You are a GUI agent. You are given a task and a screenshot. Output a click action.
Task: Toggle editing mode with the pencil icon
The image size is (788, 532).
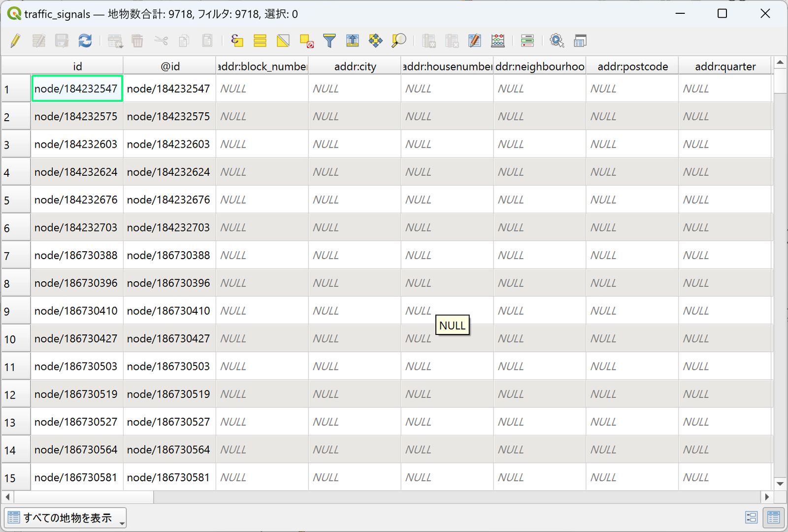point(15,41)
